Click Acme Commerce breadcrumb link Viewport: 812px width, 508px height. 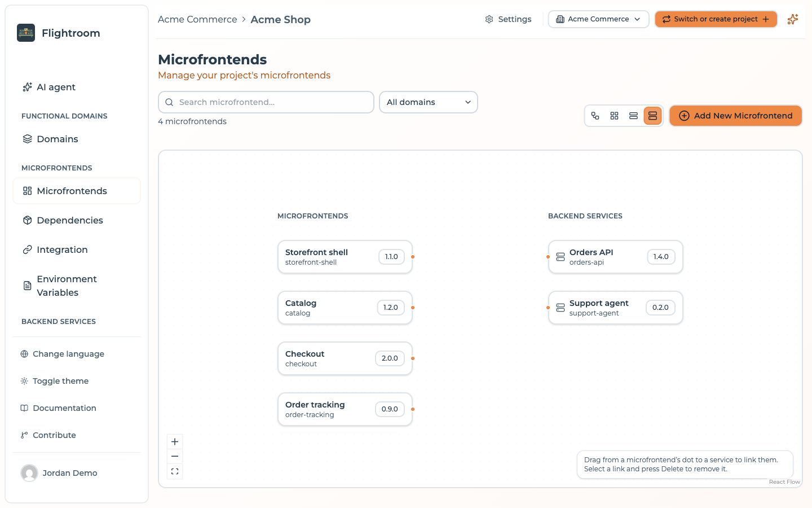click(197, 19)
